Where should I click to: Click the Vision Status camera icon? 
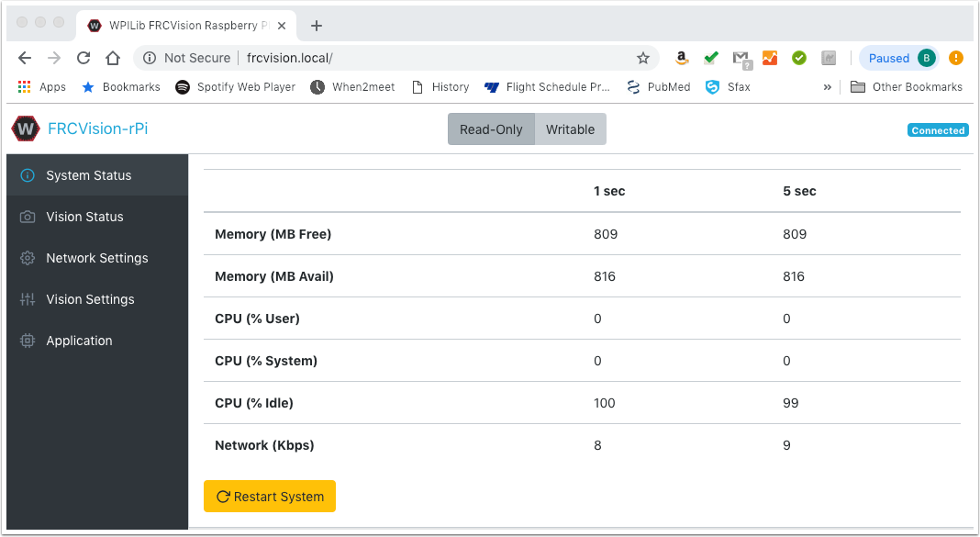(x=28, y=217)
